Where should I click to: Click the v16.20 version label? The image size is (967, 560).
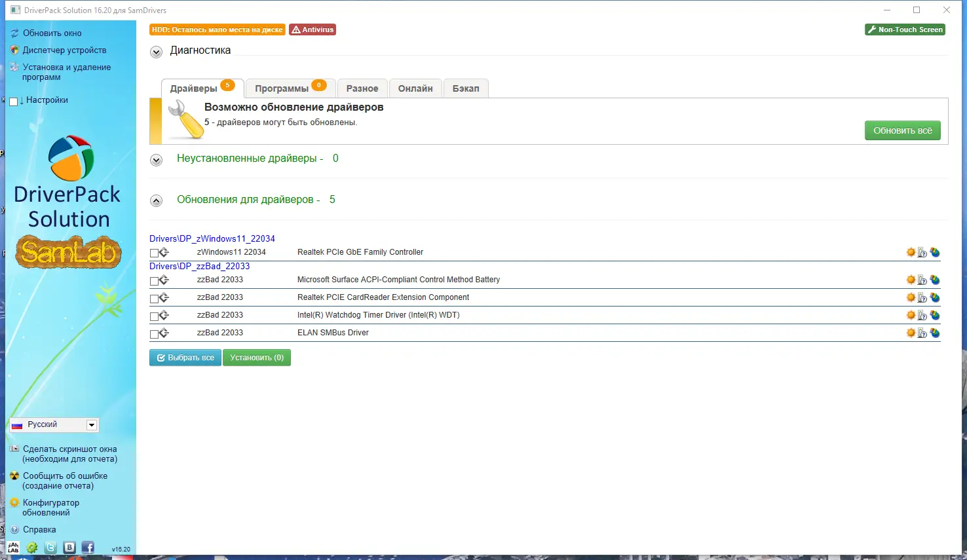(x=121, y=550)
